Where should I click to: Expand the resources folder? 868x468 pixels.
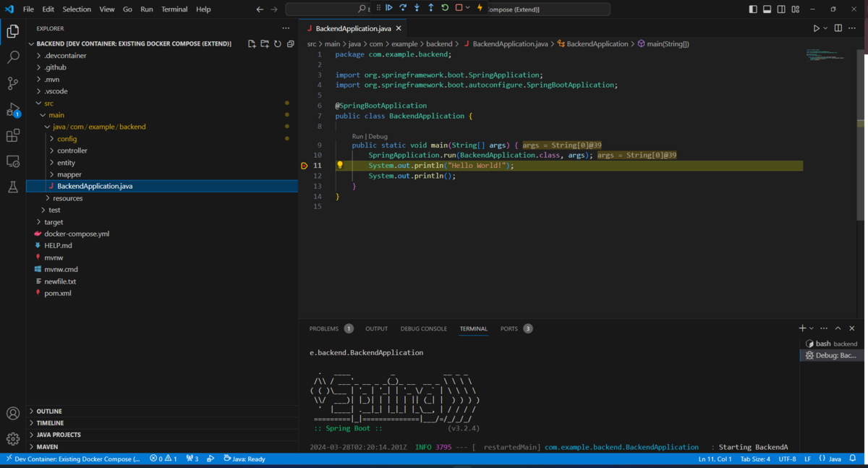(x=67, y=198)
